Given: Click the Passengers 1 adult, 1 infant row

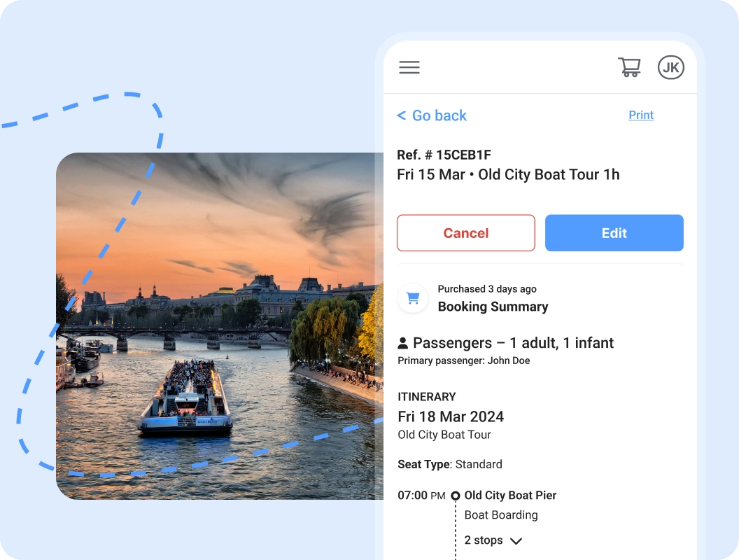Looking at the screenshot, I should click(x=505, y=343).
